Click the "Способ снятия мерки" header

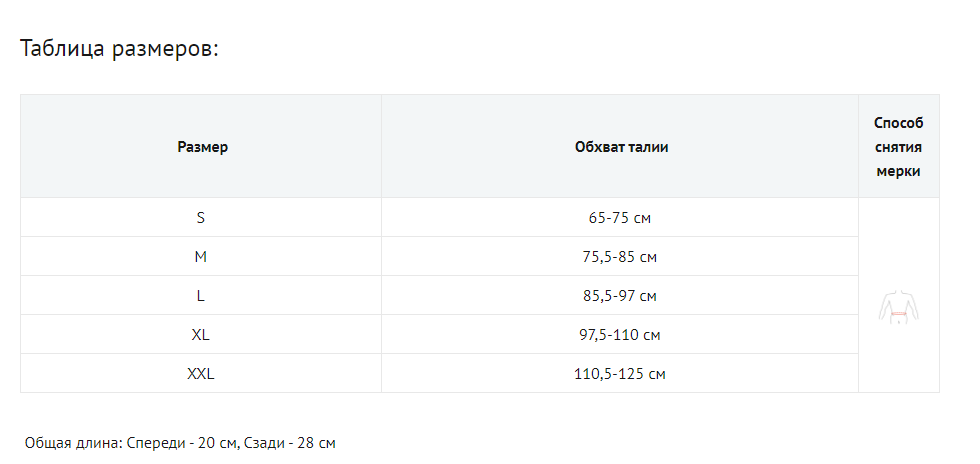898,147
